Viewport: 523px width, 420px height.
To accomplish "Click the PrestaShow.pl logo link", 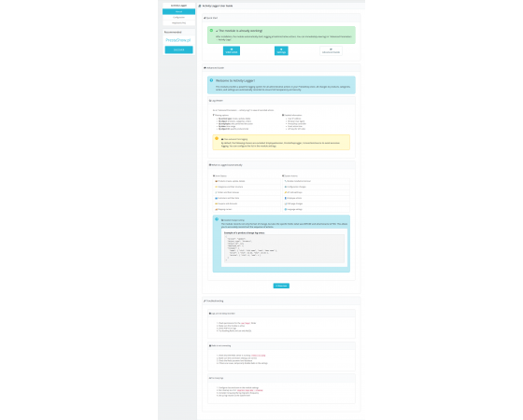I will pos(178,40).
